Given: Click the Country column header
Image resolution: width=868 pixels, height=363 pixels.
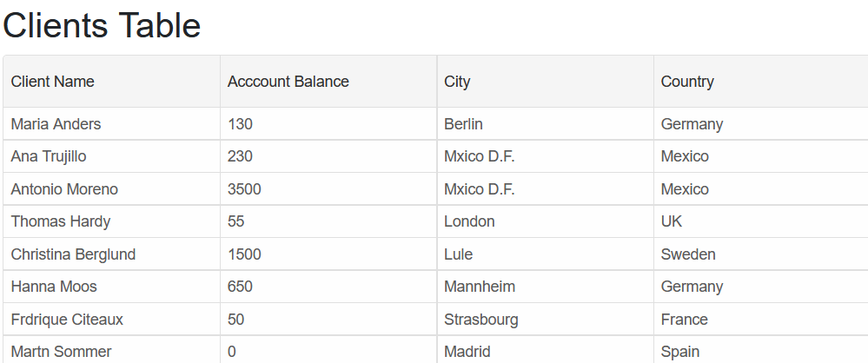Looking at the screenshot, I should tap(760, 82).
